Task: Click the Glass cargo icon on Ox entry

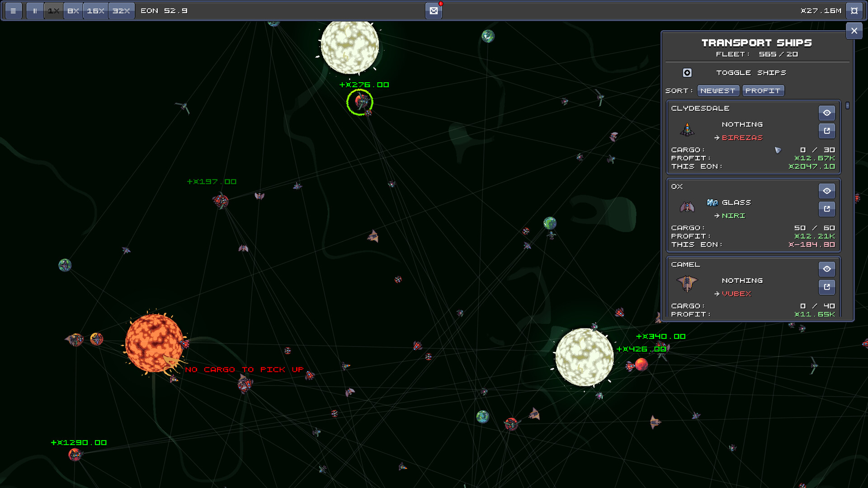Action: (x=713, y=202)
